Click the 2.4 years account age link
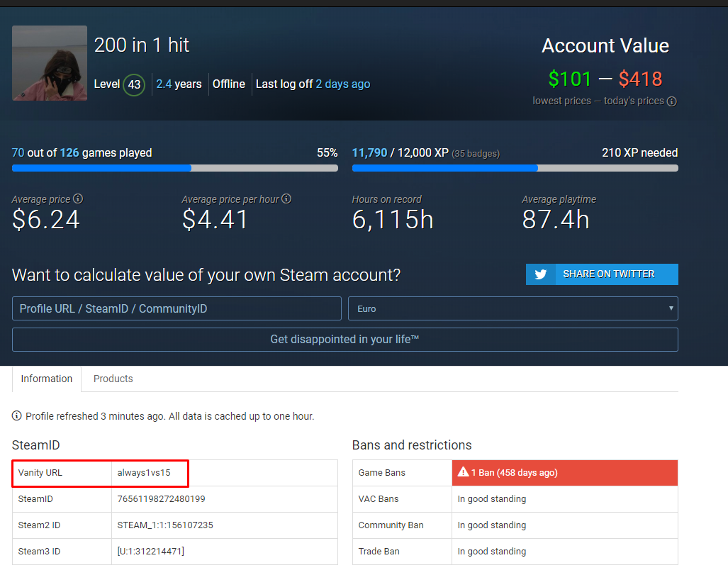The width and height of the screenshot is (728, 575). (164, 84)
